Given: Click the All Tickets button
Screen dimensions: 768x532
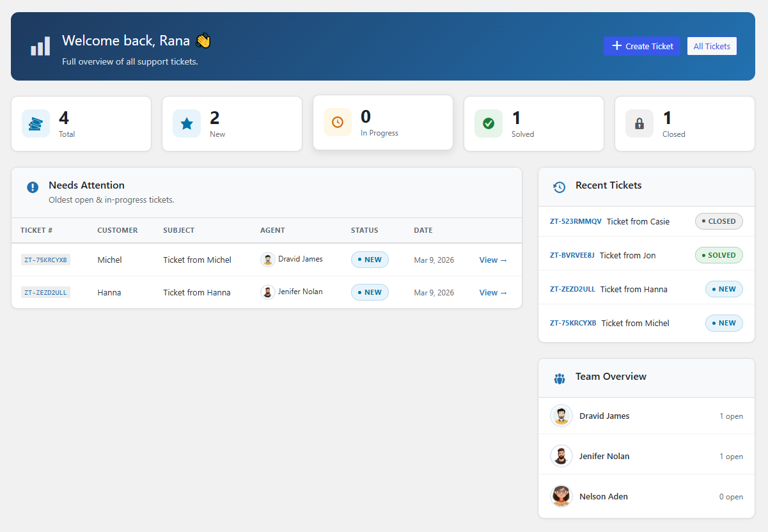Looking at the screenshot, I should [712, 46].
